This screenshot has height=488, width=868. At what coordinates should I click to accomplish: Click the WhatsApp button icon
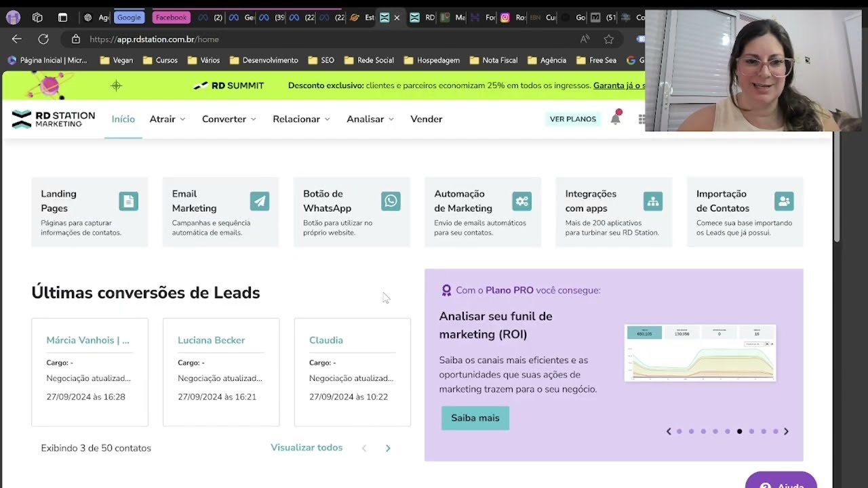coord(391,201)
